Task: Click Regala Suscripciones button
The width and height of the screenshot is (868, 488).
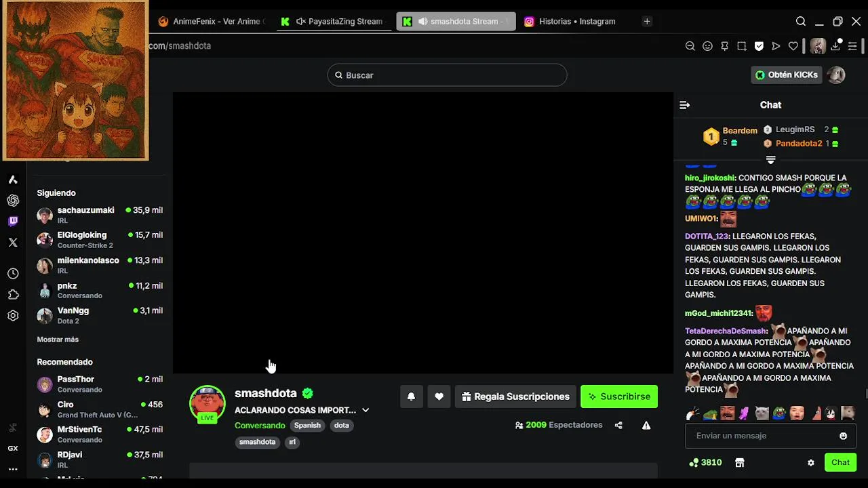Action: point(515,396)
